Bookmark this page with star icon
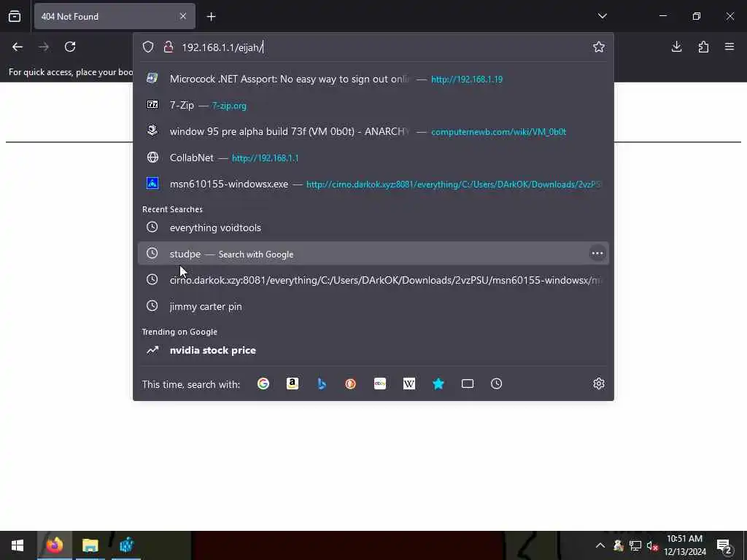Image resolution: width=747 pixels, height=560 pixels. (599, 47)
